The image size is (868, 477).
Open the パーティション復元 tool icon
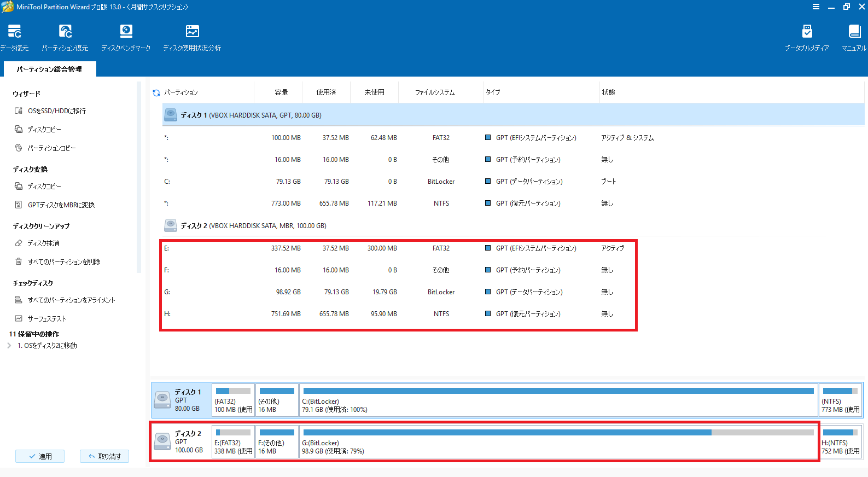coord(65,31)
